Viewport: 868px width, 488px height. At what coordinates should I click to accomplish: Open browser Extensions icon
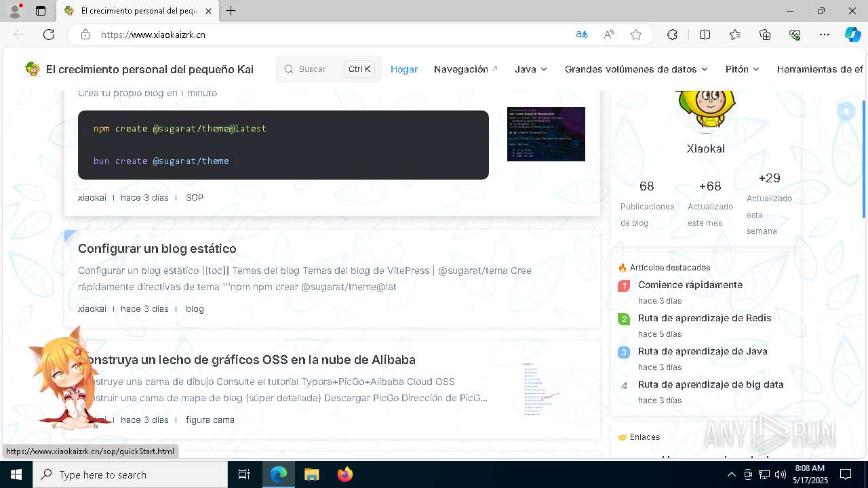click(x=672, y=35)
